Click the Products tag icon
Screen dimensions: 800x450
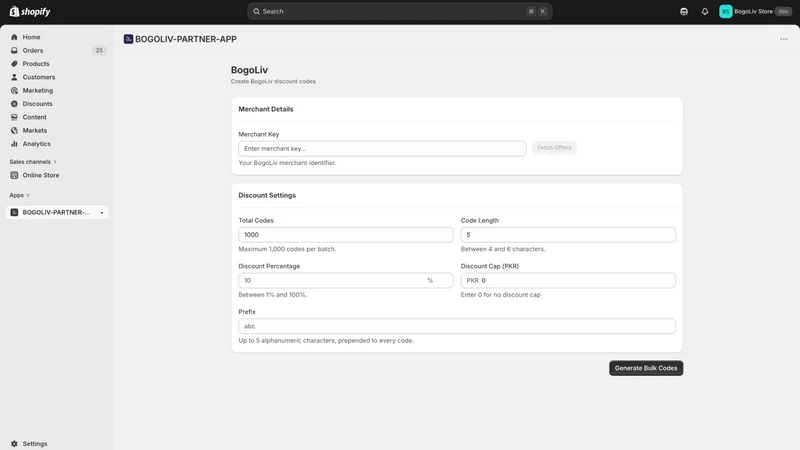(14, 64)
